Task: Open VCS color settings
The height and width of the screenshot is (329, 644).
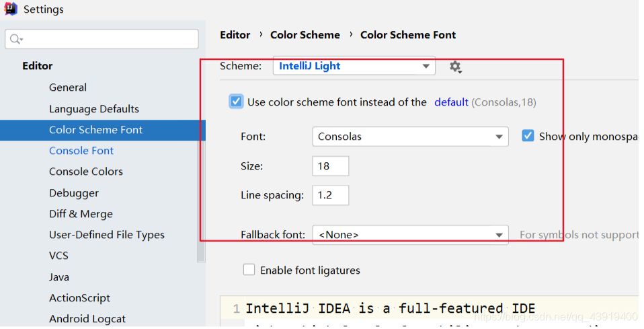Action: 58,256
